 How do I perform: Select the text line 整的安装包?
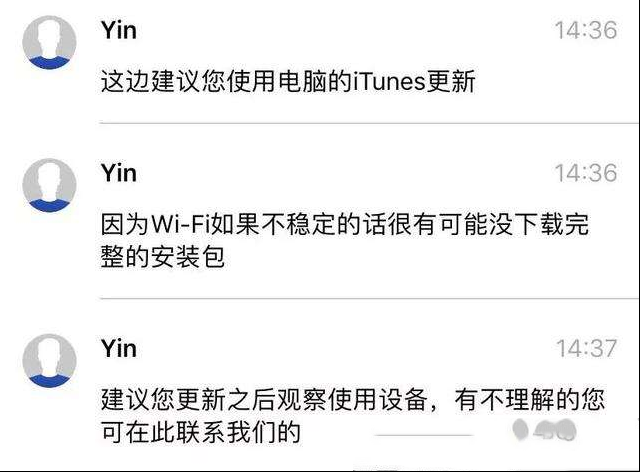(163, 257)
